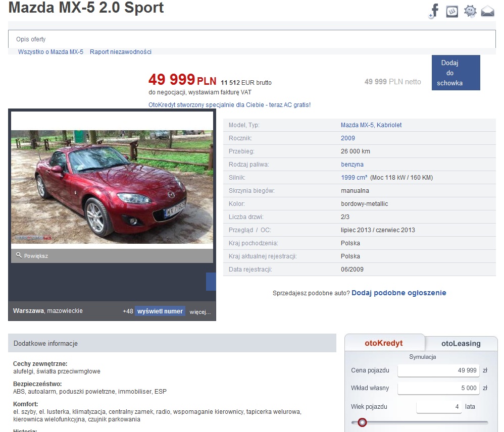504x432 pixels.
Task: Click the manualna gearbox value
Action: (x=355, y=190)
